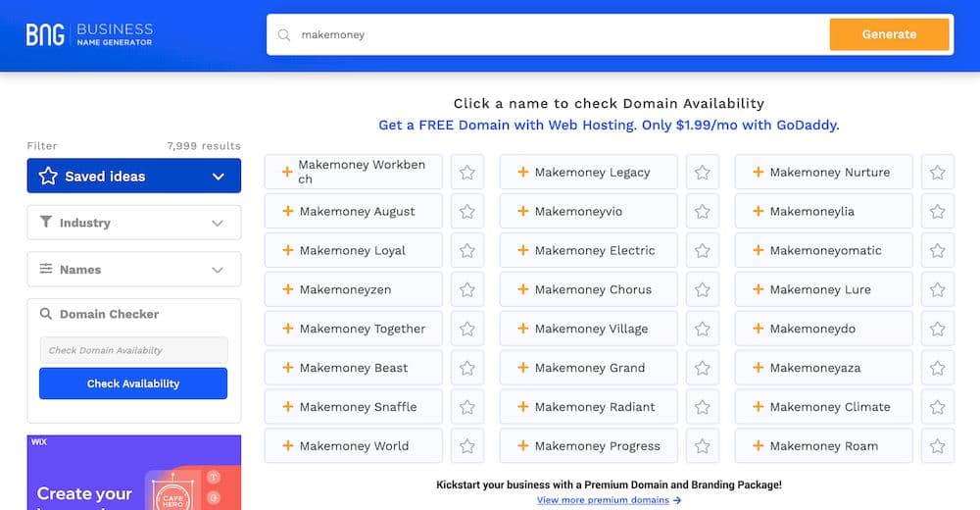
Task: Star the Makemoney August name
Action: tap(466, 212)
